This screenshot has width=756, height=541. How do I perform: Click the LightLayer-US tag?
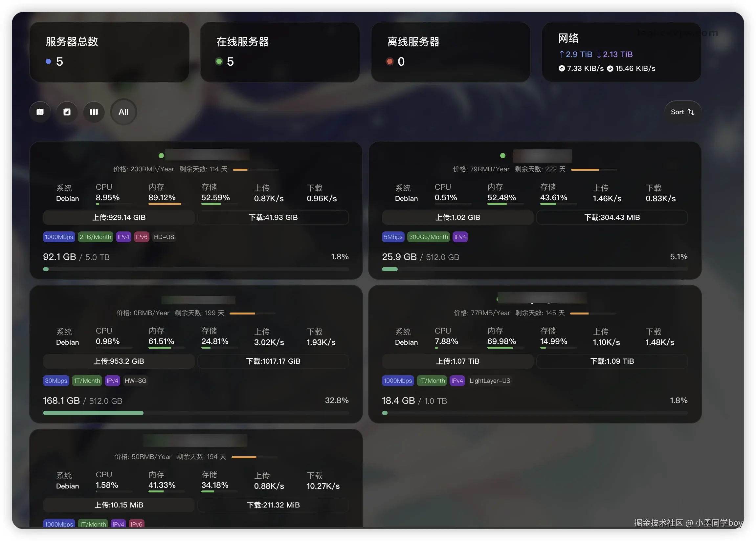click(x=489, y=381)
